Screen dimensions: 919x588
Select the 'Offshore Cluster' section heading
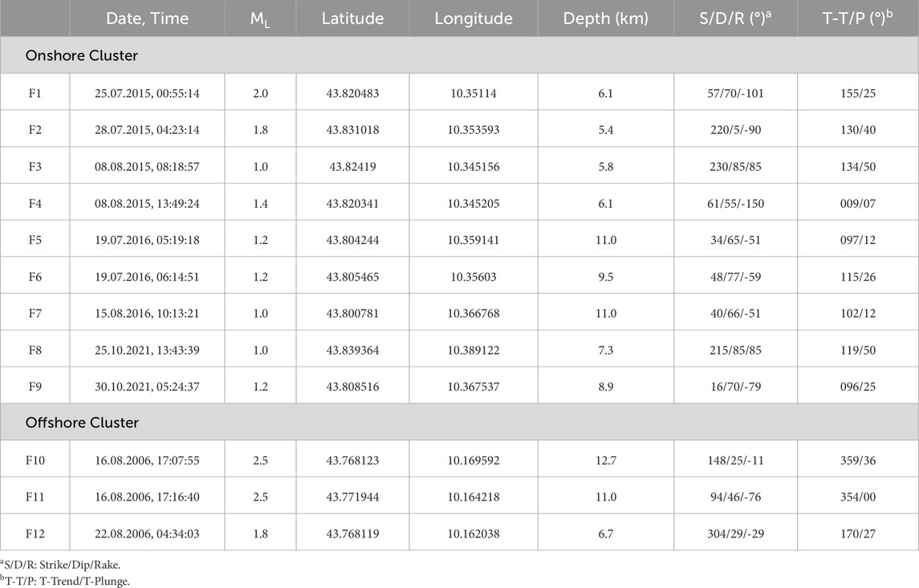(x=82, y=423)
